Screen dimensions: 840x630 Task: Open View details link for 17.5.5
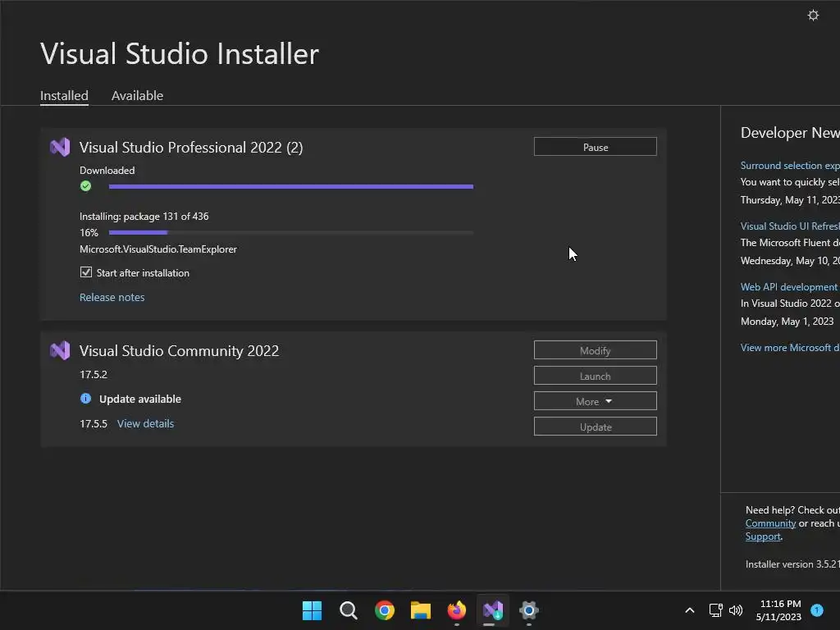coord(145,424)
